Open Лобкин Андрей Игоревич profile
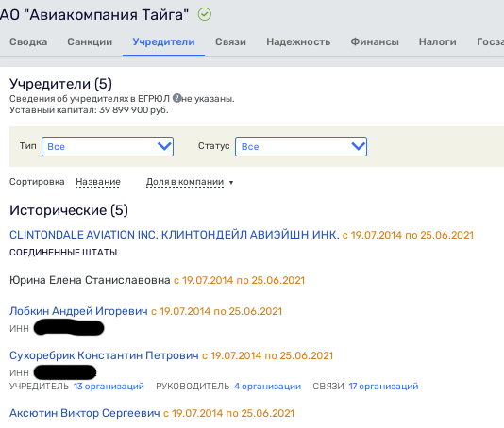The image size is (504, 428). tap(78, 311)
